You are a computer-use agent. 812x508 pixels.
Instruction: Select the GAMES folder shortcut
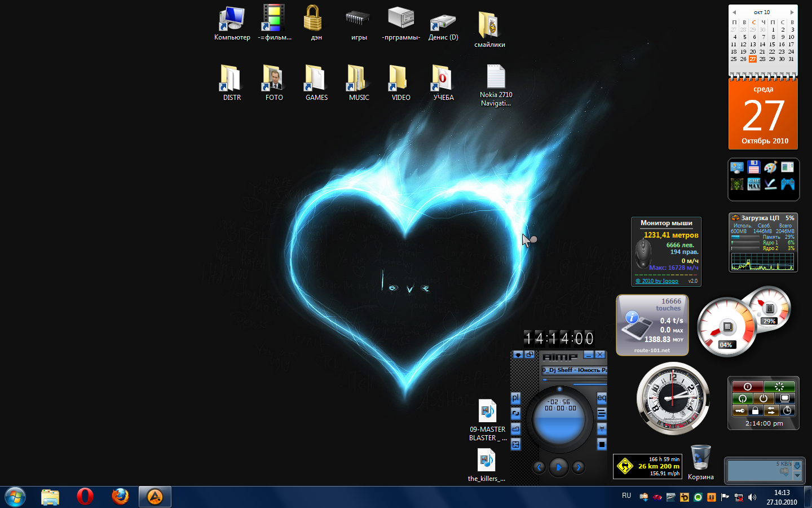point(316,83)
